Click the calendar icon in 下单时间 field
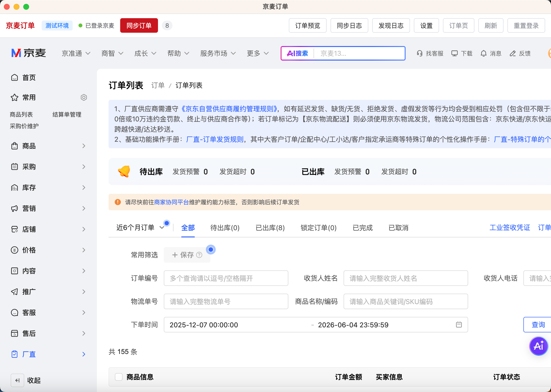Viewport: 551px width, 392px height. [459, 325]
